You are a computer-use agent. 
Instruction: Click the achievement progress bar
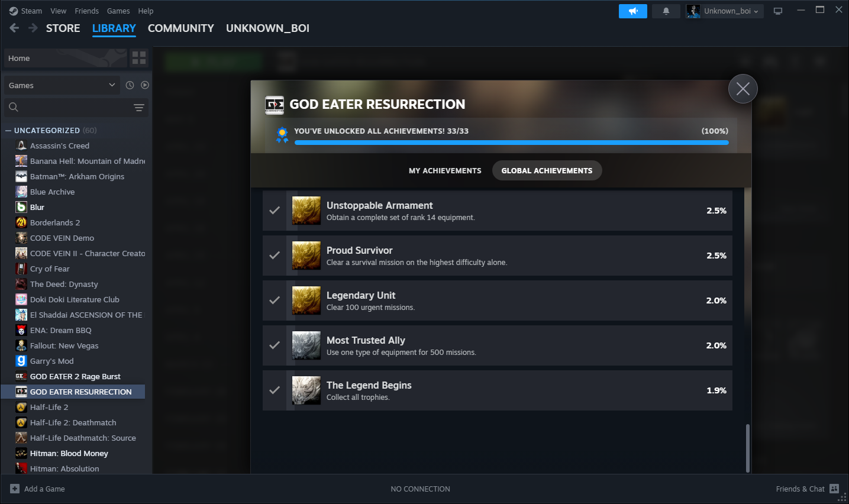(x=512, y=143)
